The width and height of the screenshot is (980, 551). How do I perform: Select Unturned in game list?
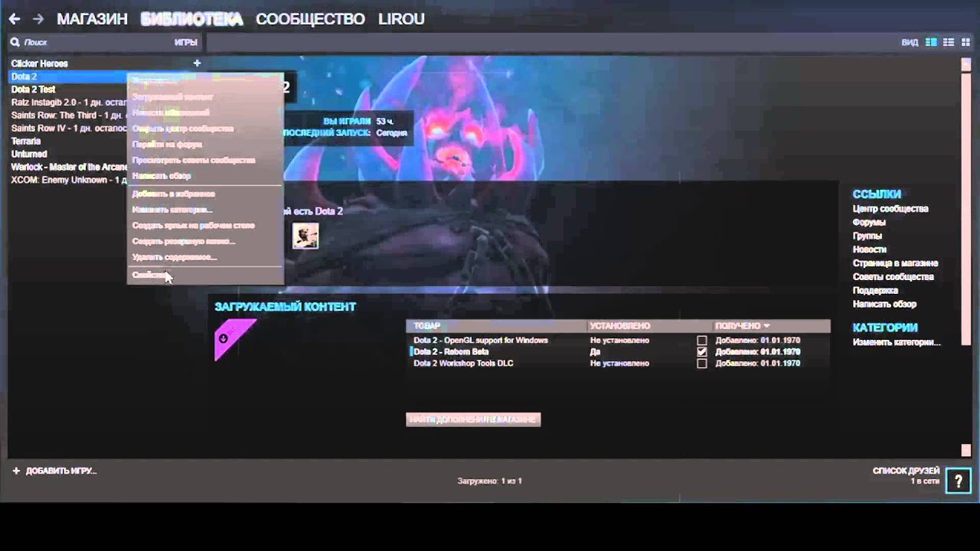click(29, 155)
